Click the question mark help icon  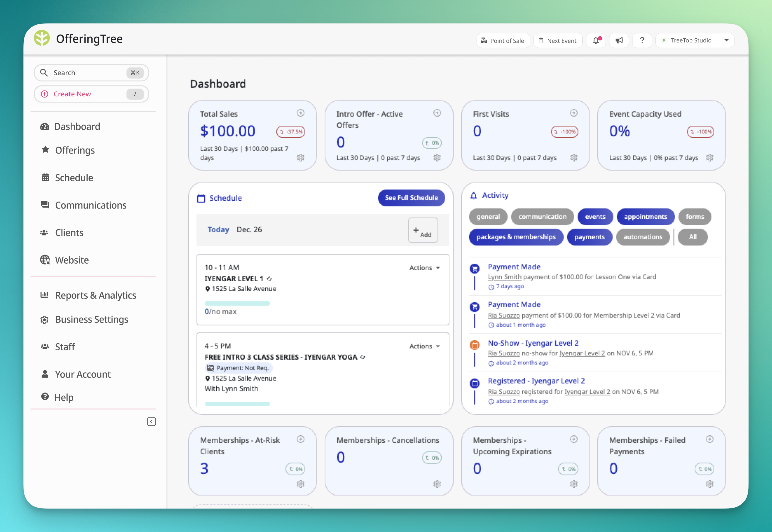642,41
